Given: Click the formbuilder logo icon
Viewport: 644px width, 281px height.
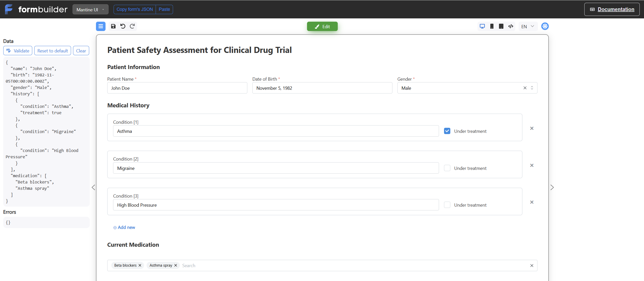Looking at the screenshot, I should pos(9,9).
